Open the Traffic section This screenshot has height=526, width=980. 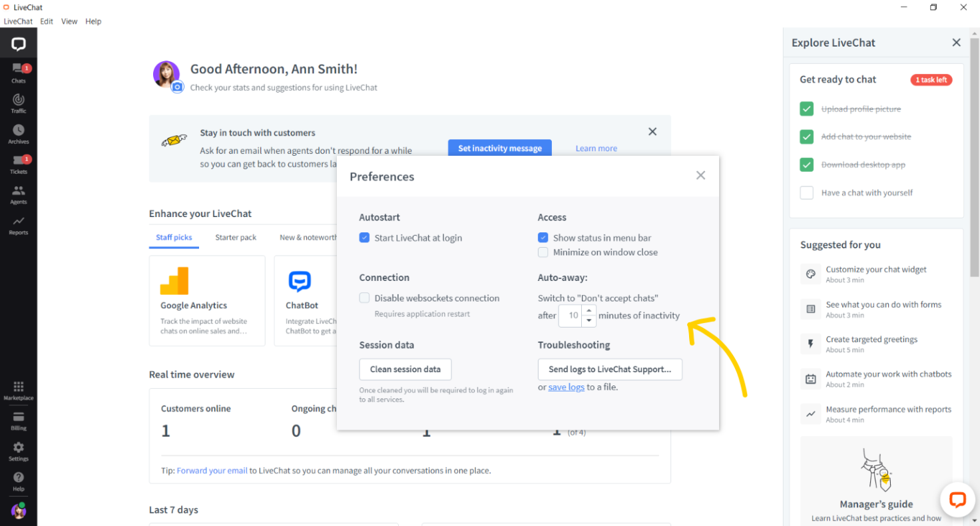coord(19,104)
